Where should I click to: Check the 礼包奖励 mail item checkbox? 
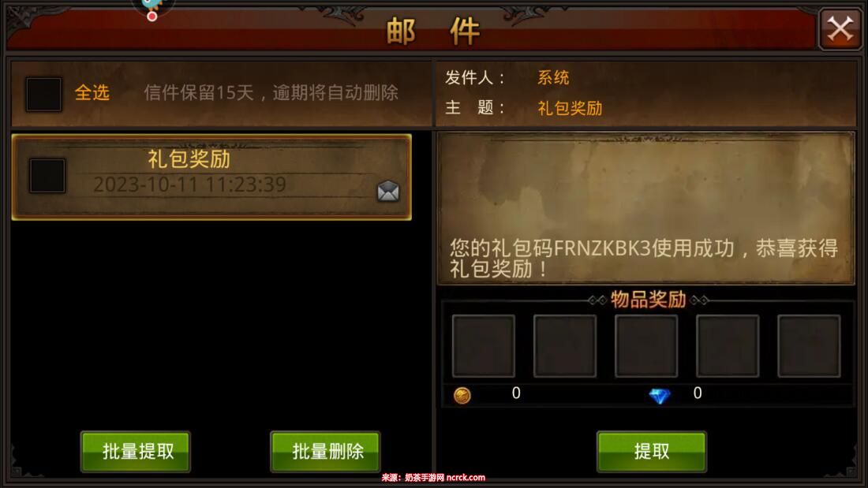[47, 176]
